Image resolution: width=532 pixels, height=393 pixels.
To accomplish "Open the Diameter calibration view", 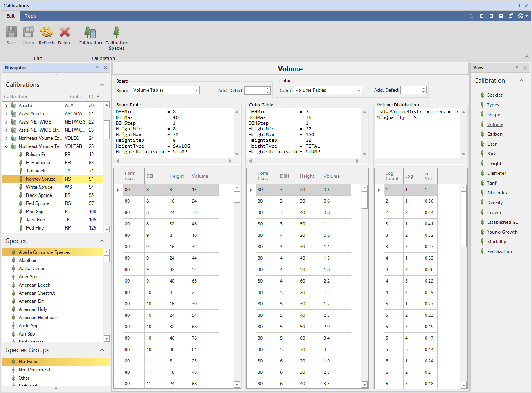I will click(497, 173).
